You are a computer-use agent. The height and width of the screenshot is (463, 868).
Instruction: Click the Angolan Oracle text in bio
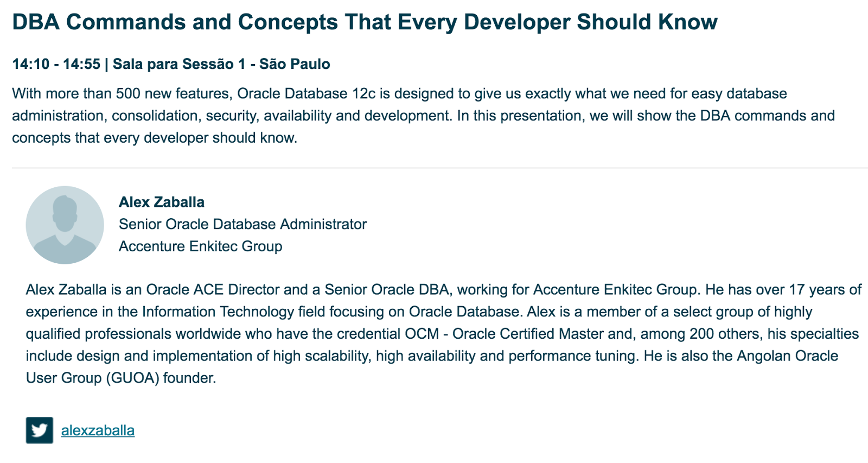(x=787, y=356)
